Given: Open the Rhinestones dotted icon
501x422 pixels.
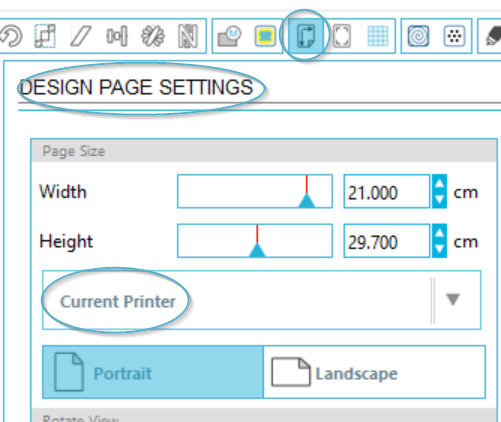Looking at the screenshot, I should (454, 36).
